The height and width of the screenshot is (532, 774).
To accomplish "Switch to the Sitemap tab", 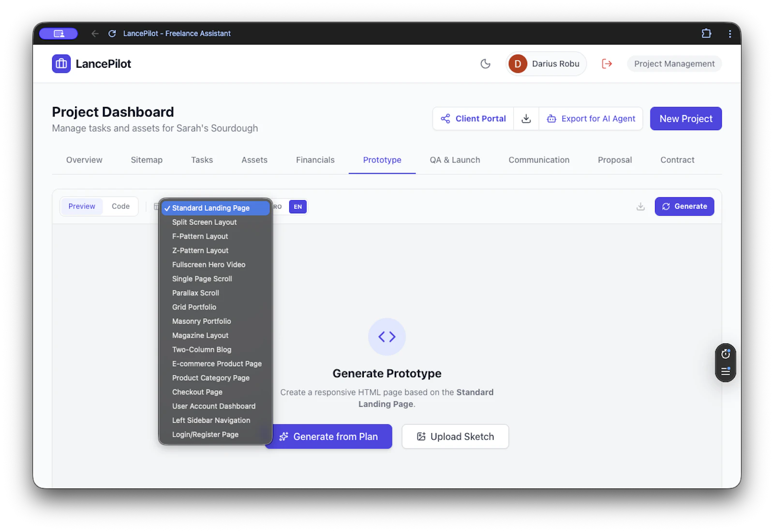I will pyautogui.click(x=147, y=160).
